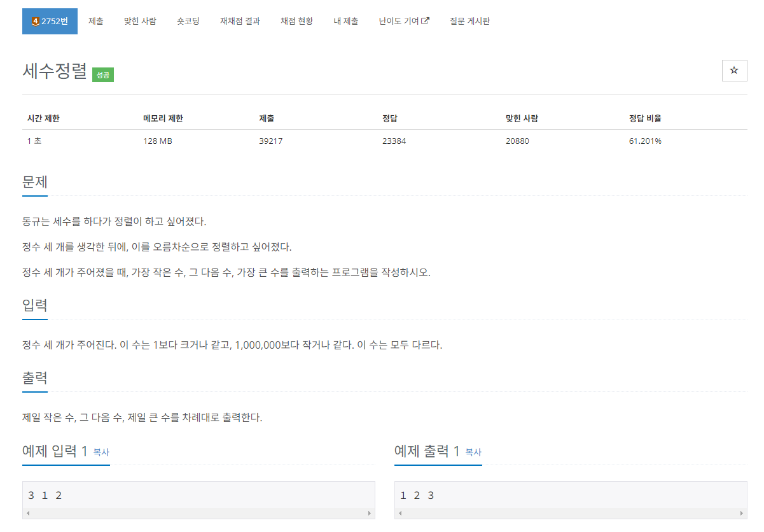Click the solver count 20880
Image resolution: width=764 pixels, height=532 pixels.
click(x=517, y=141)
